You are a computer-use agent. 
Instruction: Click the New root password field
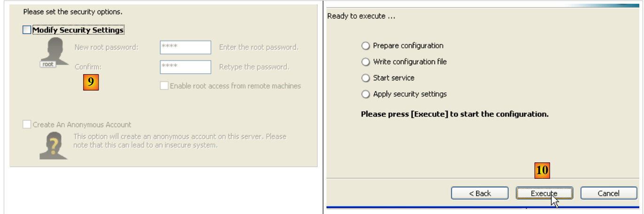(185, 47)
